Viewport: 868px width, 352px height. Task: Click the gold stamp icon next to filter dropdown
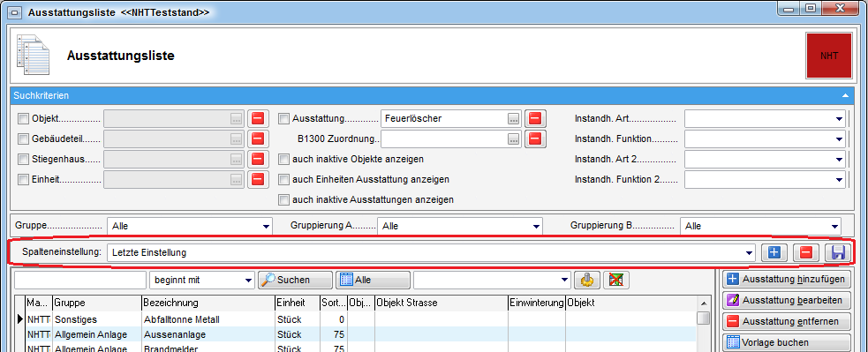pos(587,280)
